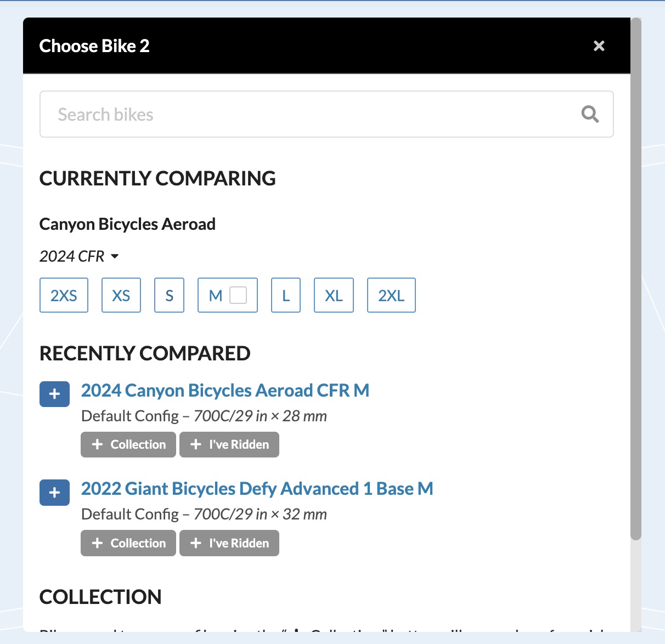Select the 2XS size option
This screenshot has height=644, width=665.
(64, 295)
